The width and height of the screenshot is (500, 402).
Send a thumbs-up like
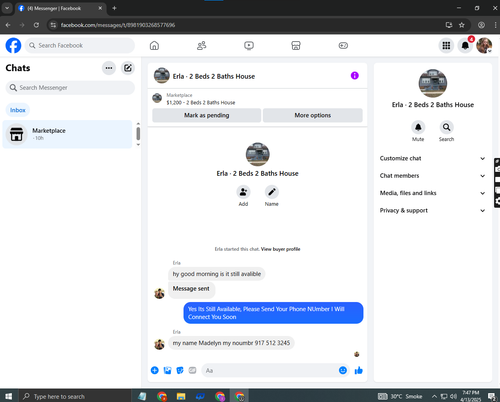(359, 370)
